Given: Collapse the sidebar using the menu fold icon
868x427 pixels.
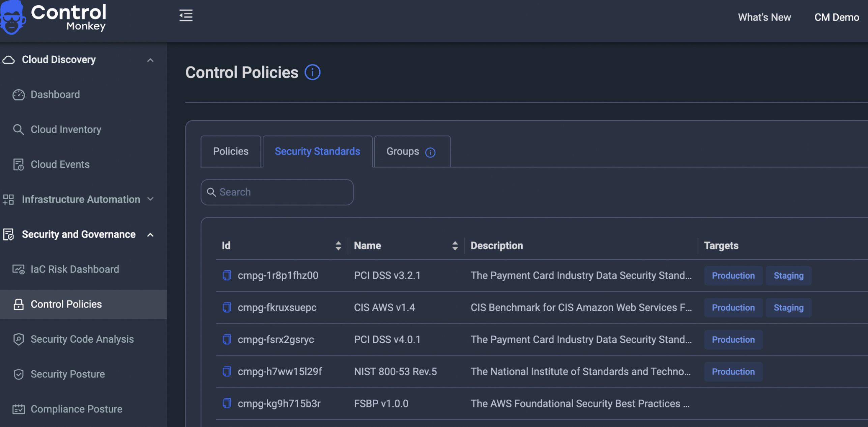Looking at the screenshot, I should click(x=186, y=16).
